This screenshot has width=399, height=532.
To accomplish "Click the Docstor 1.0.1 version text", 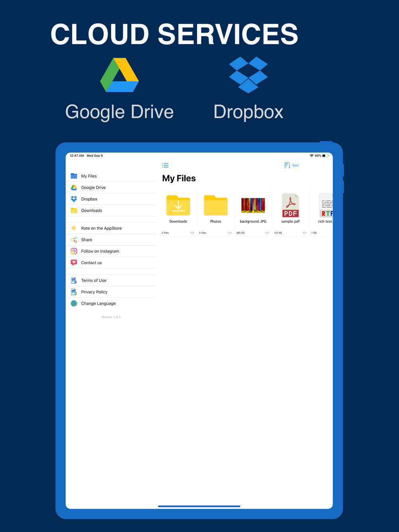I will 111,317.
